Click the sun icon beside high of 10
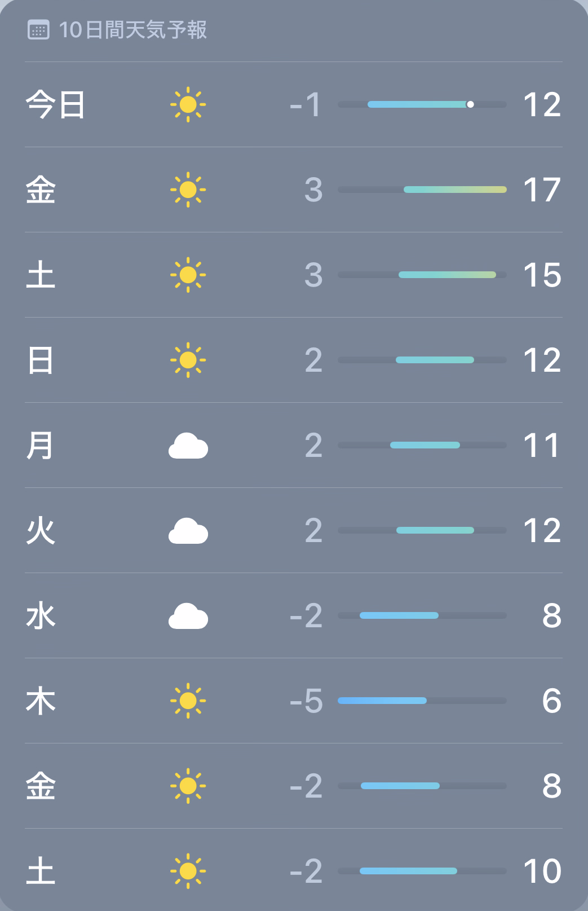Image resolution: width=588 pixels, height=911 pixels. pyautogui.click(x=188, y=871)
